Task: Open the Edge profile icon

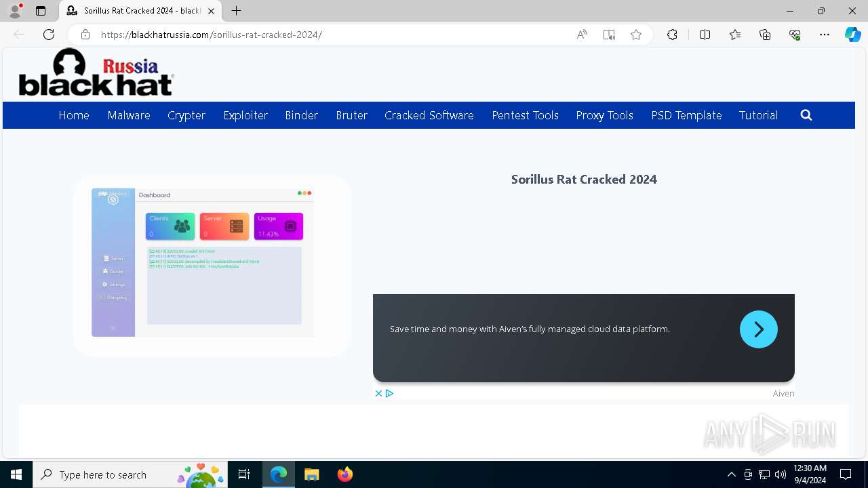Action: click(15, 11)
